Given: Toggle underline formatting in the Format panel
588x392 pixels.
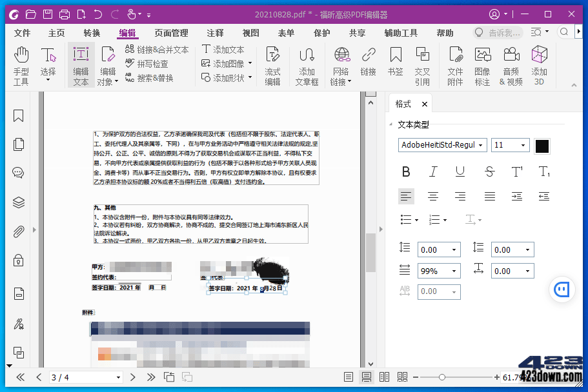Looking at the screenshot, I should tap(461, 171).
